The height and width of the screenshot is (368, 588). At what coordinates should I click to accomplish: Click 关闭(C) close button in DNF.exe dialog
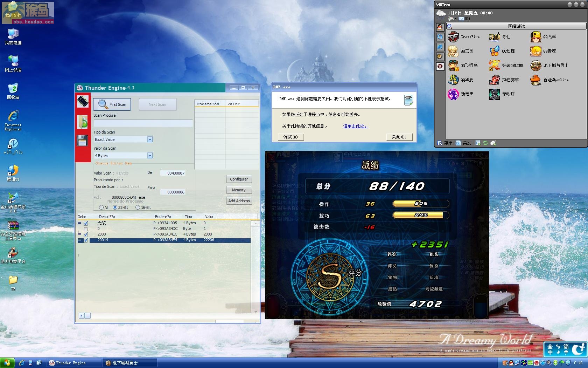pyautogui.click(x=399, y=137)
